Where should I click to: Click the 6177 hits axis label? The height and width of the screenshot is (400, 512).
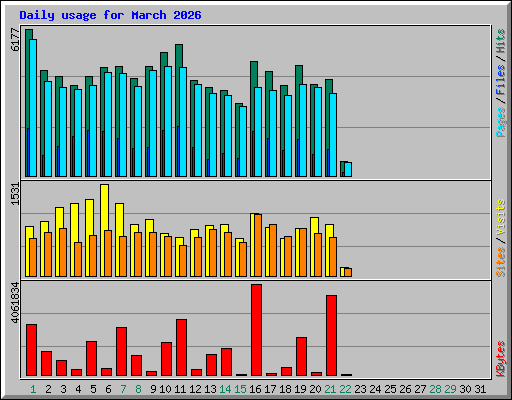coord(15,40)
